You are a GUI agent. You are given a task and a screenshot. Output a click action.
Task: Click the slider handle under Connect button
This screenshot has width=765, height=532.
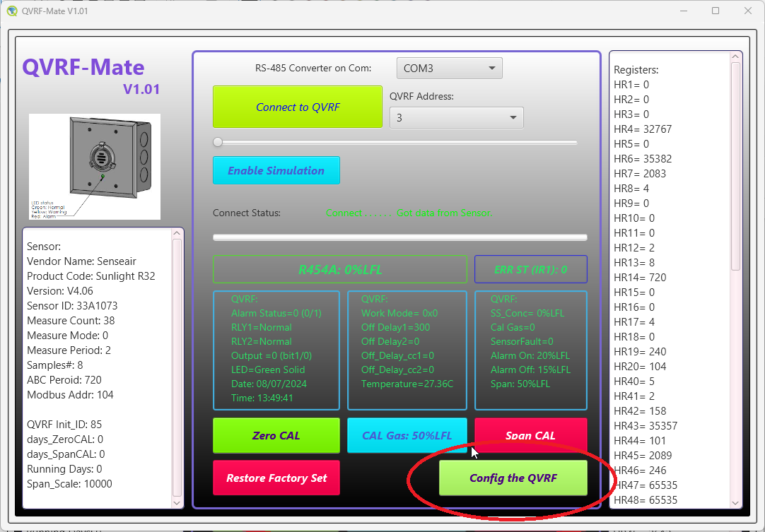218,143
